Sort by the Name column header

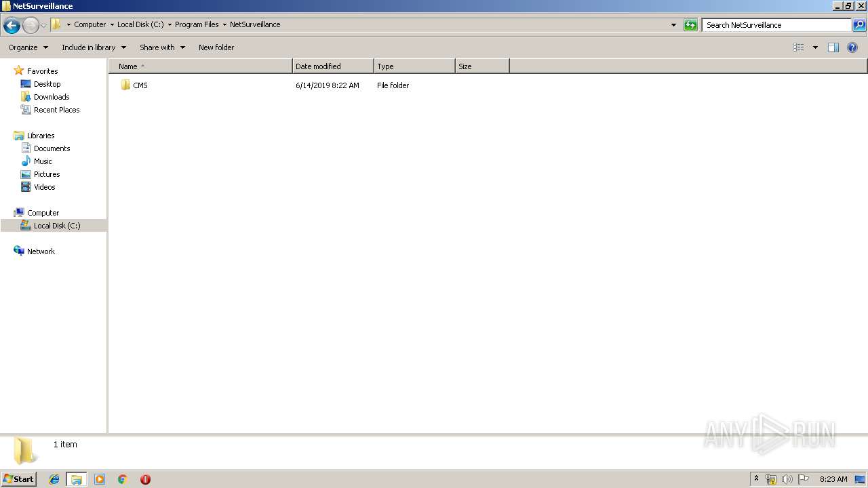click(x=201, y=66)
